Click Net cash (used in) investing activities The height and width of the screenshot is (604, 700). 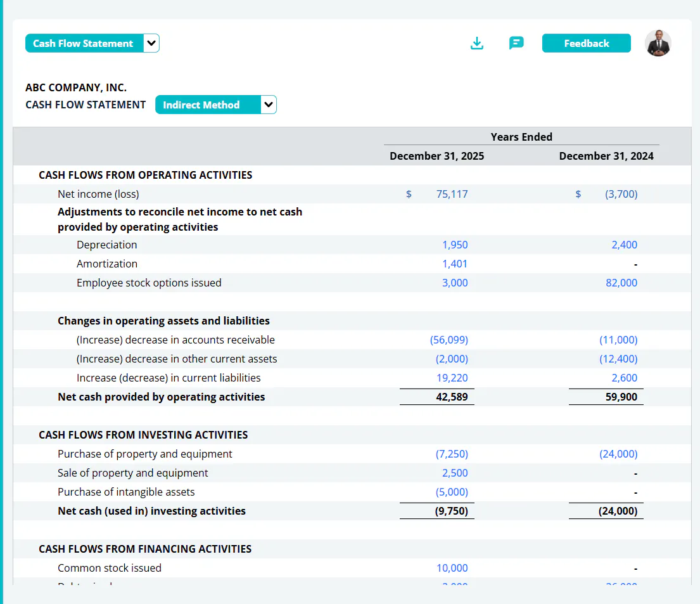pyautogui.click(x=151, y=511)
